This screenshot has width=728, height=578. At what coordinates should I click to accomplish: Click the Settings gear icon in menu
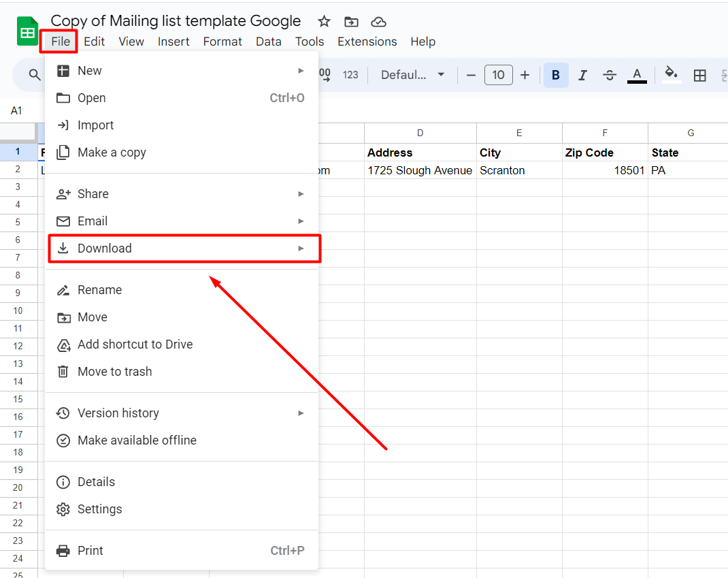(63, 509)
